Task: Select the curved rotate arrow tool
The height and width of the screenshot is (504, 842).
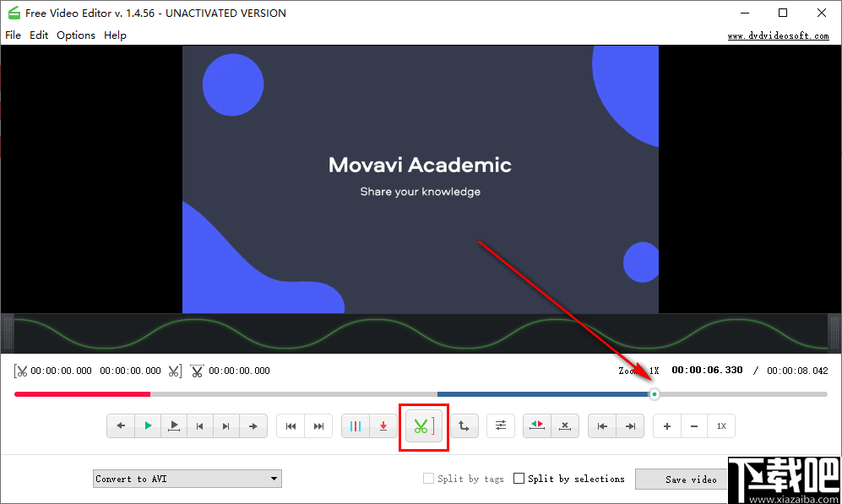Action: (x=463, y=425)
